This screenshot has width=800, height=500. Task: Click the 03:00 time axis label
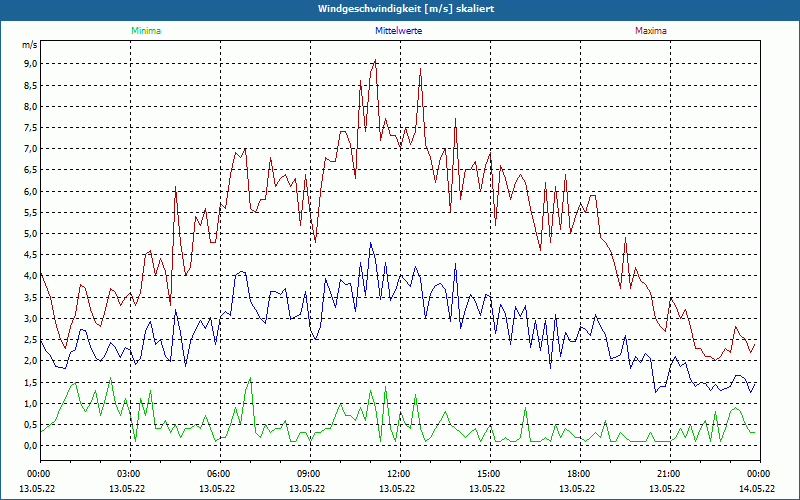128,474
